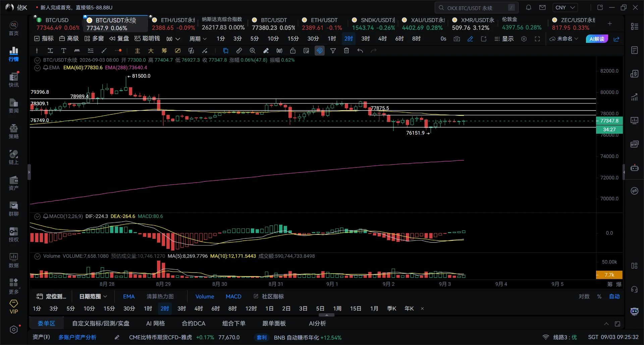Click the bookmark drawing tool icon

[226, 51]
